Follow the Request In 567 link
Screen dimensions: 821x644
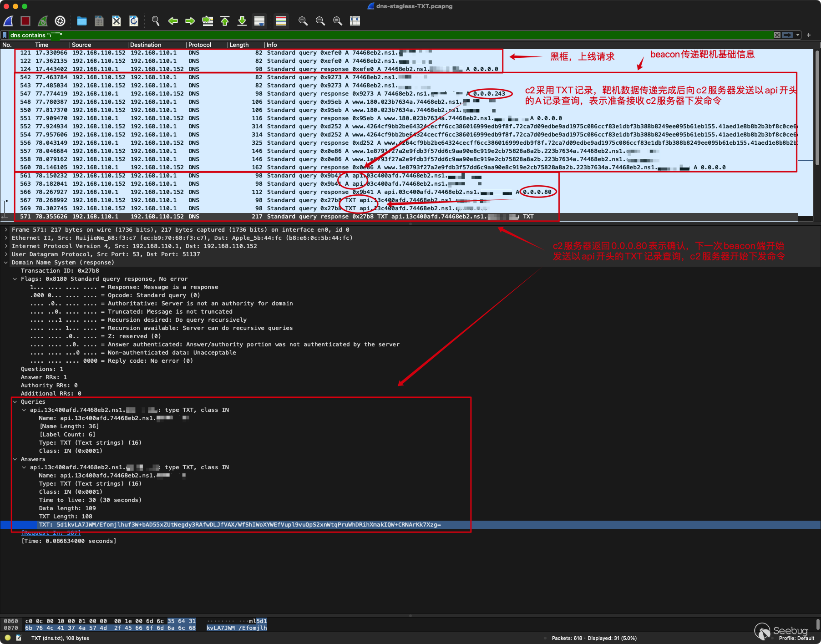pos(51,532)
